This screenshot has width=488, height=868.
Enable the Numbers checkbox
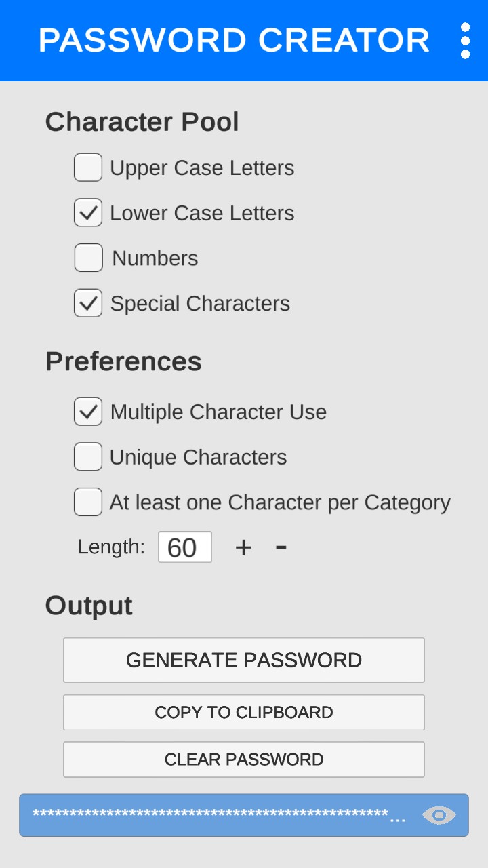[88, 258]
